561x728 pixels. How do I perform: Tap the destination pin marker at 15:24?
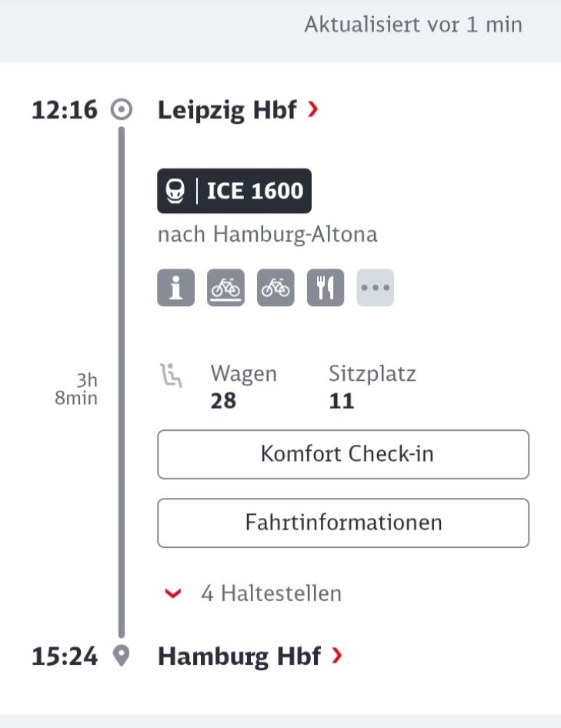tap(122, 656)
